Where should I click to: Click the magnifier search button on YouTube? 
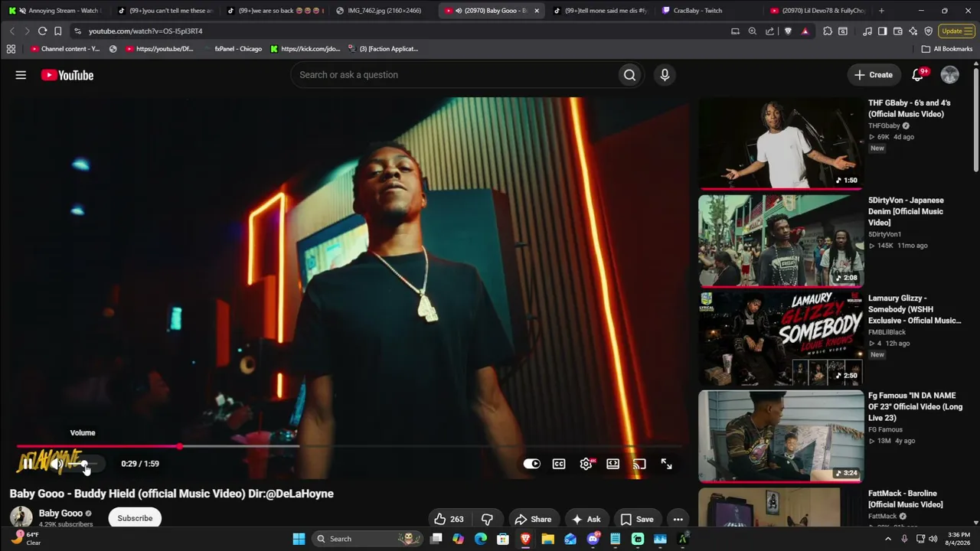pyautogui.click(x=629, y=75)
